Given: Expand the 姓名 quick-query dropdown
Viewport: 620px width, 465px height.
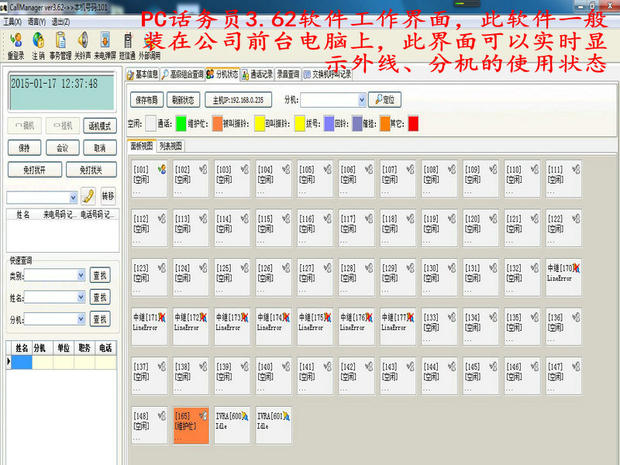Looking at the screenshot, I should pyautogui.click(x=81, y=297).
